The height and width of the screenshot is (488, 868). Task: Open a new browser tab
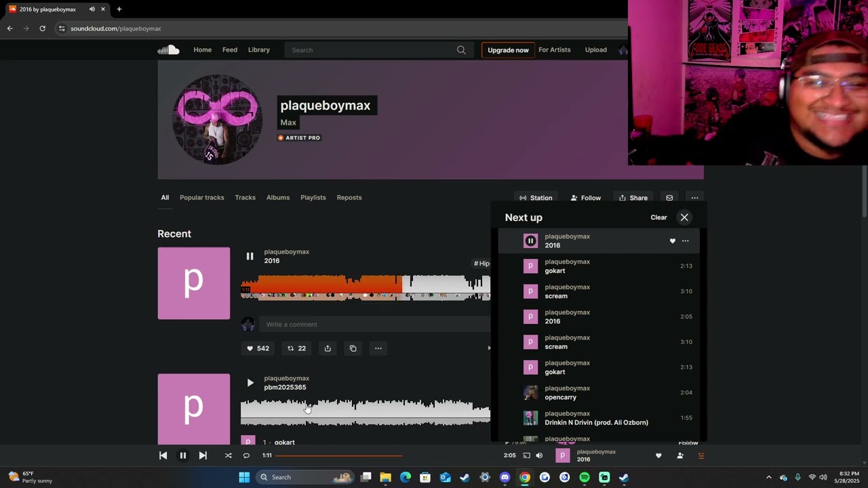119,9
